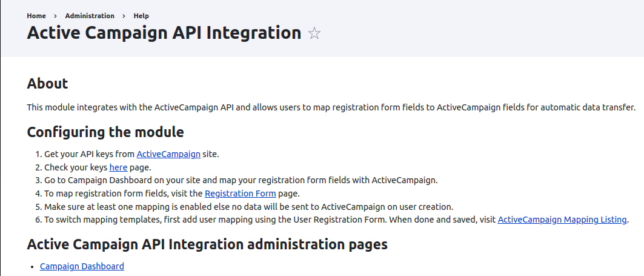Select the About heading
The width and height of the screenshot is (644, 276).
tap(47, 84)
